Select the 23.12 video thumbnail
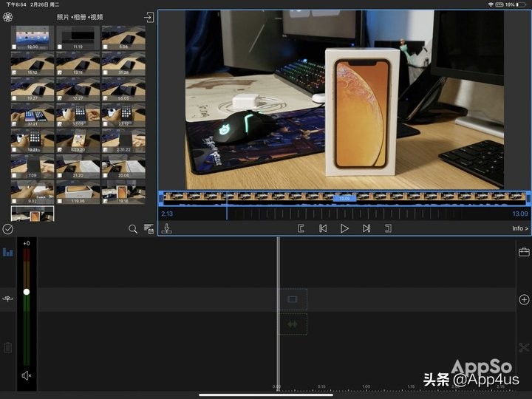Viewport: 532px width, 399px height. point(123,115)
